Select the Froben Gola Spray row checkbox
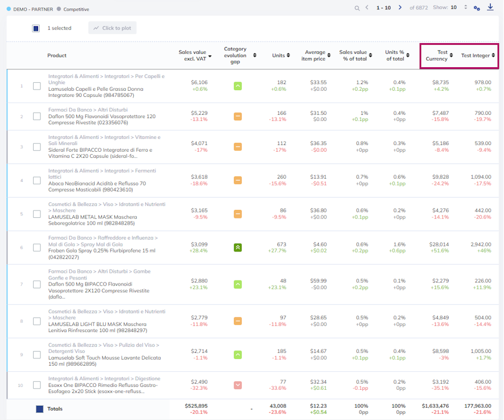The width and height of the screenshot is (504, 420). [x=37, y=248]
